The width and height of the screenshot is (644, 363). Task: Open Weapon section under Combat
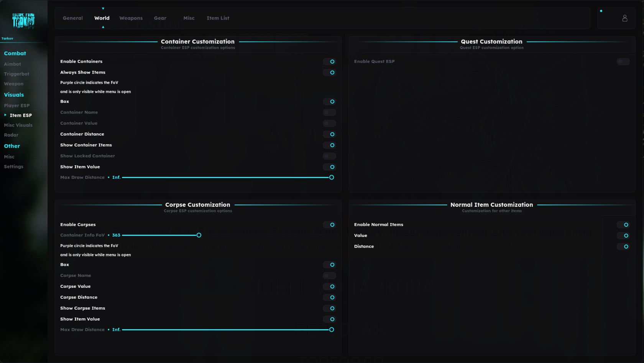pos(14,84)
